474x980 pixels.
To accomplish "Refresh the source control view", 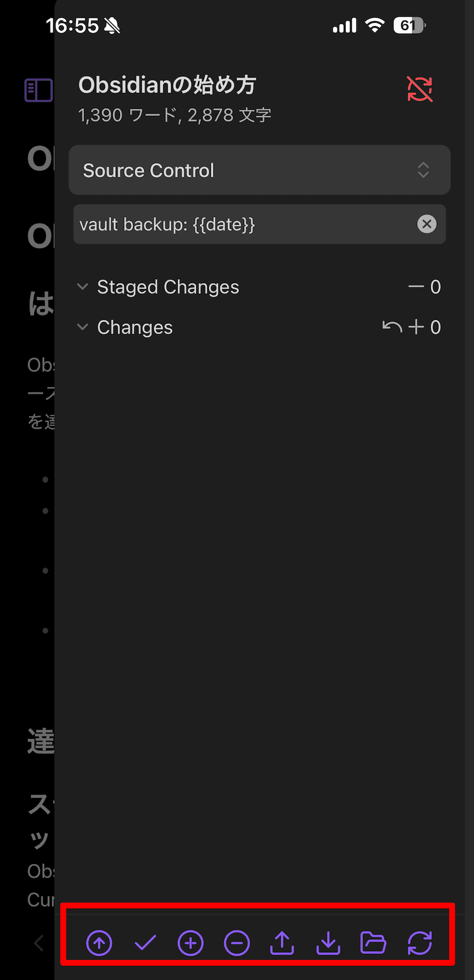I will pos(420,943).
